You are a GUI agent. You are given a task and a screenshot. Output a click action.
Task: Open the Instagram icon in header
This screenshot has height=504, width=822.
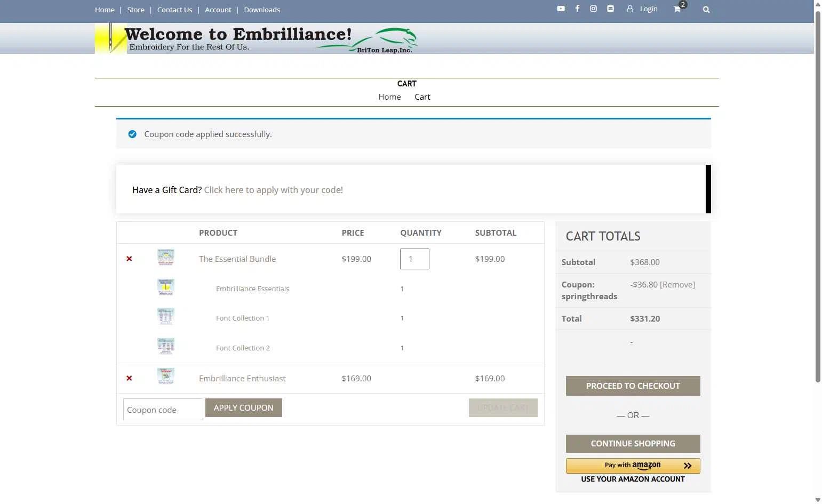pyautogui.click(x=593, y=9)
